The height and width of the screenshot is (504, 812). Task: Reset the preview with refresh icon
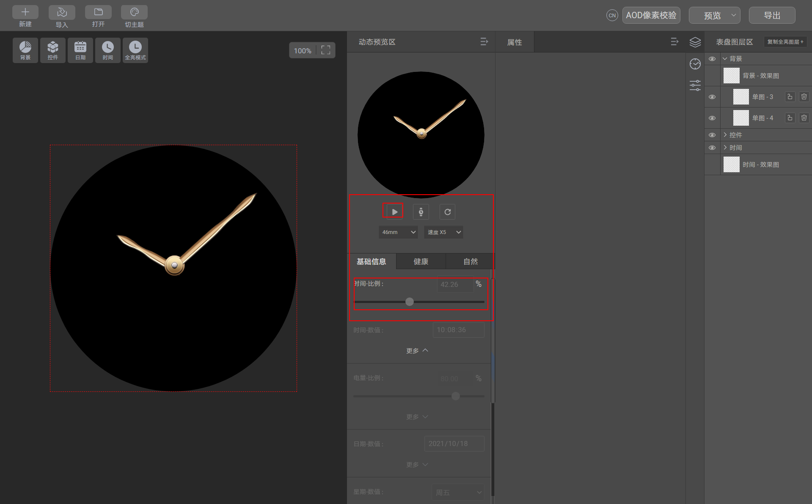pyautogui.click(x=447, y=212)
